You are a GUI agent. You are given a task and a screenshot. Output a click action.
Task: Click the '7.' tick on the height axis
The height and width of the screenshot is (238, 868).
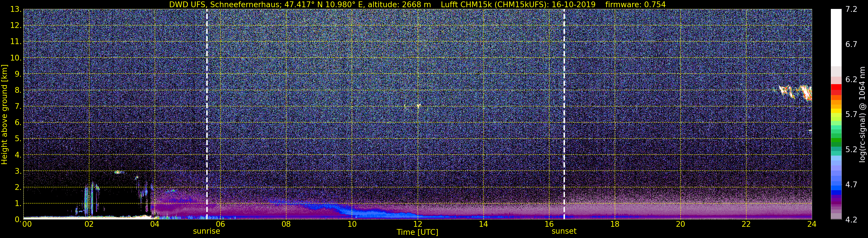tap(18, 107)
